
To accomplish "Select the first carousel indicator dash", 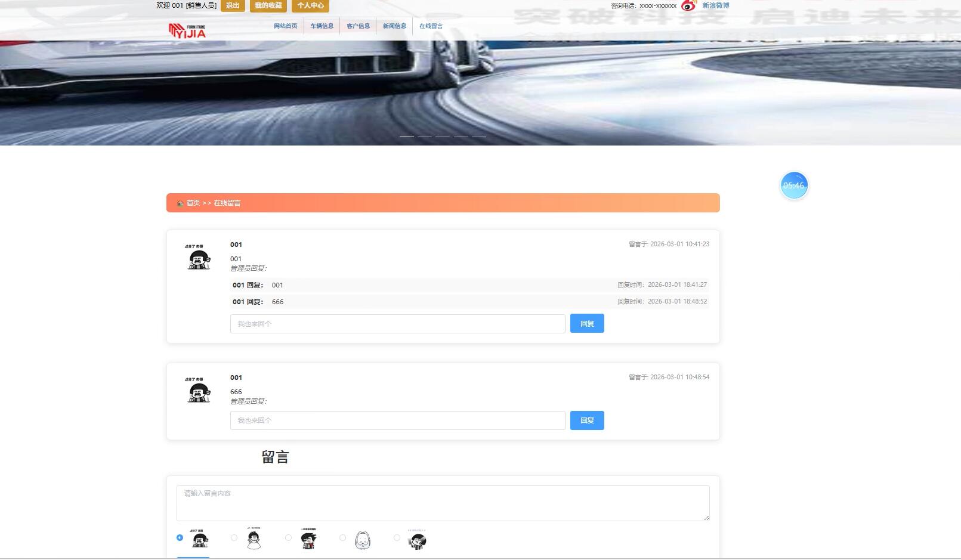I will [x=407, y=137].
